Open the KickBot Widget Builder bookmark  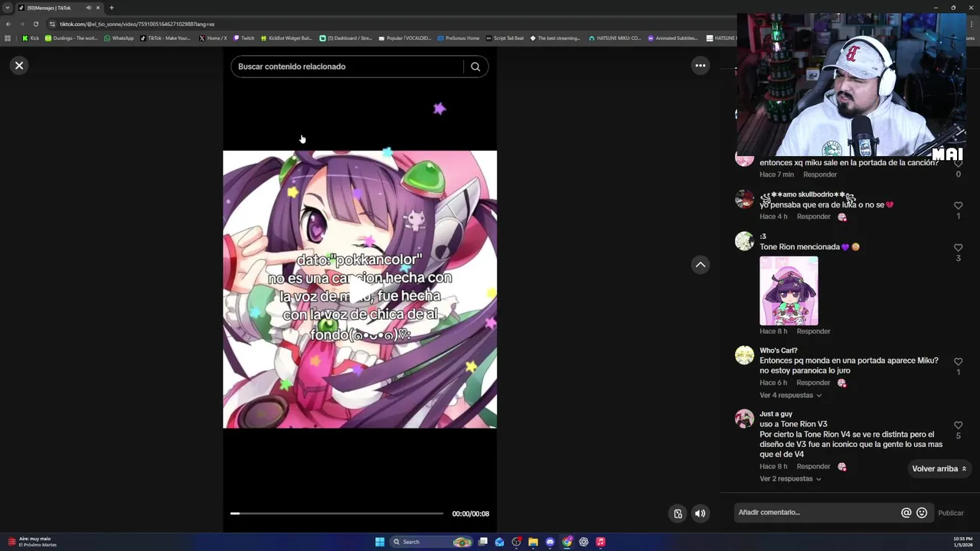(286, 37)
